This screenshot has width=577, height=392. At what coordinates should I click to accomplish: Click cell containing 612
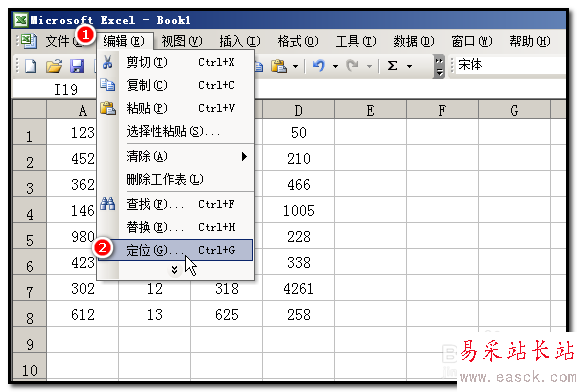(82, 314)
